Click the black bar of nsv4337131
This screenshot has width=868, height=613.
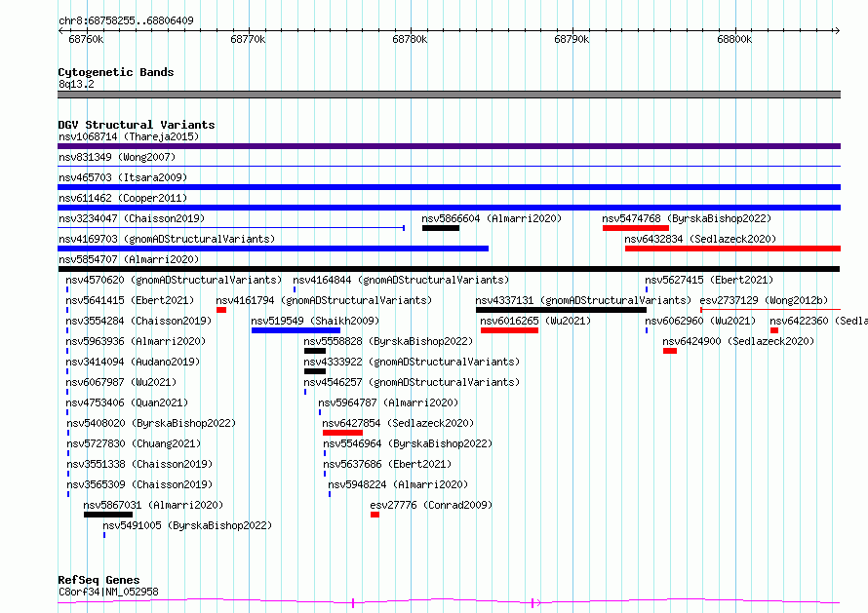[562, 310]
